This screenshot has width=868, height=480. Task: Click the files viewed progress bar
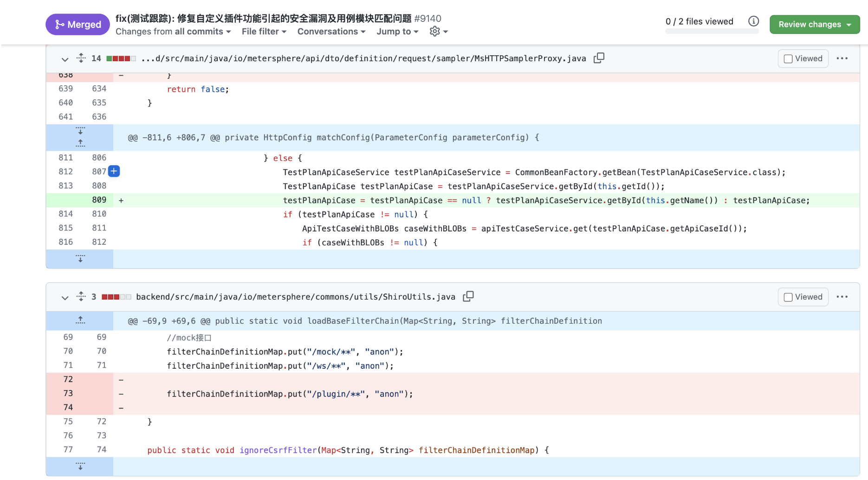pyautogui.click(x=712, y=32)
